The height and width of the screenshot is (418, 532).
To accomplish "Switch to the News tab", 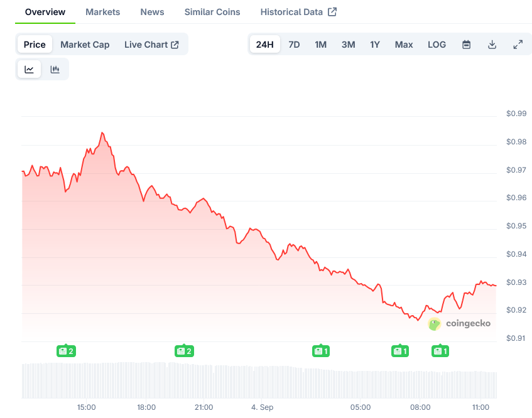I will 153,12.
